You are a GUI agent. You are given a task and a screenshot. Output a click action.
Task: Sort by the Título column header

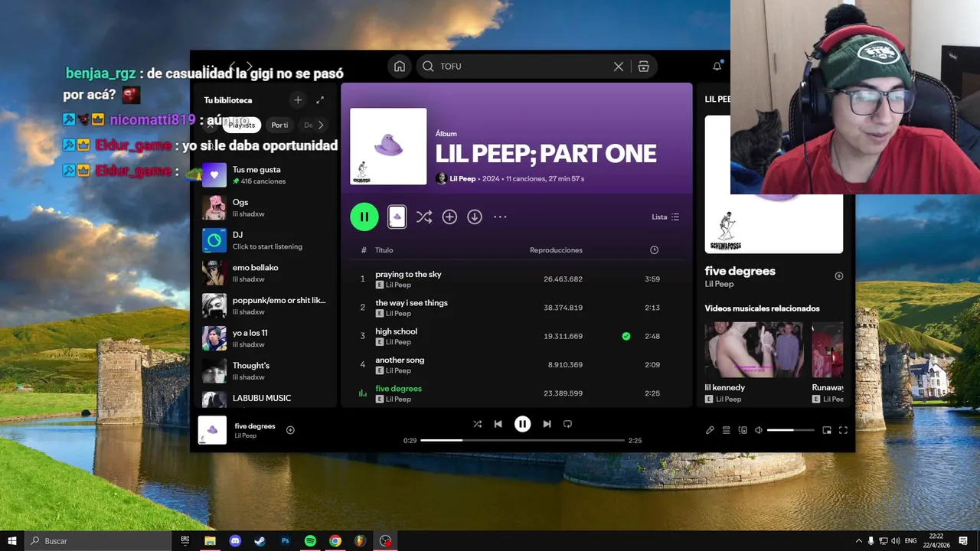coord(384,250)
